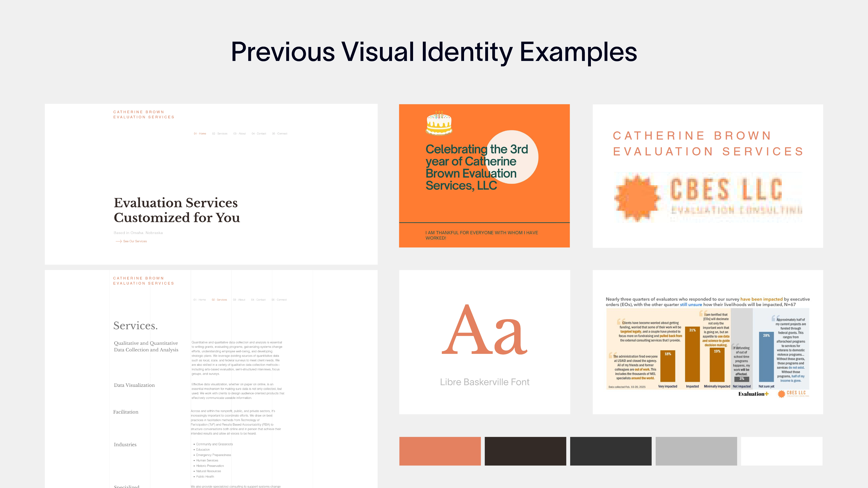
Task: Open 01 - Home in the home page mockup
Action: click(x=200, y=134)
